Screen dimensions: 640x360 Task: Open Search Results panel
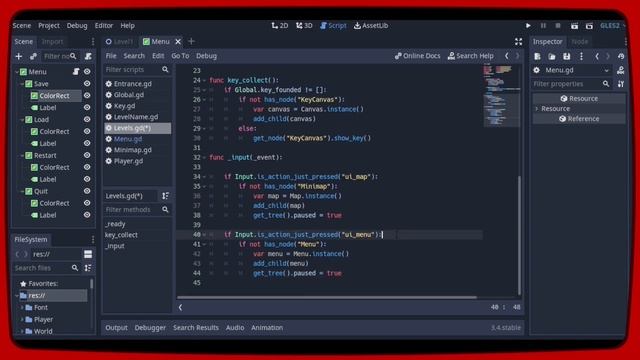point(196,328)
